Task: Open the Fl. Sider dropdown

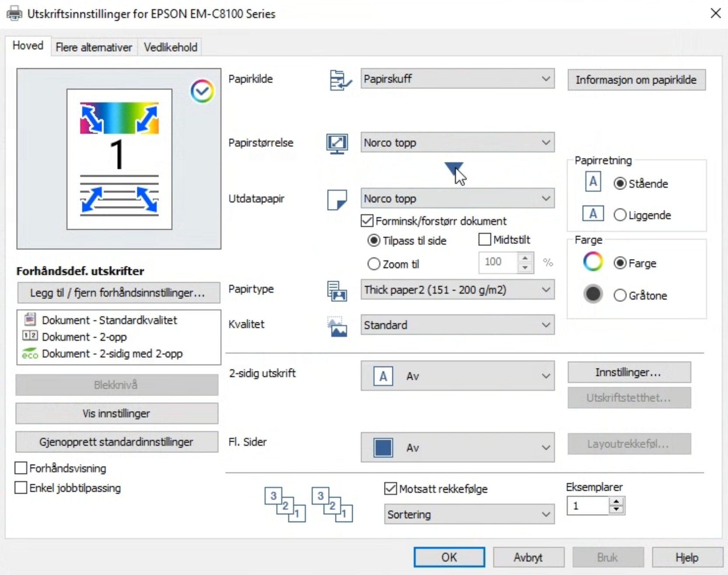Action: (x=458, y=448)
